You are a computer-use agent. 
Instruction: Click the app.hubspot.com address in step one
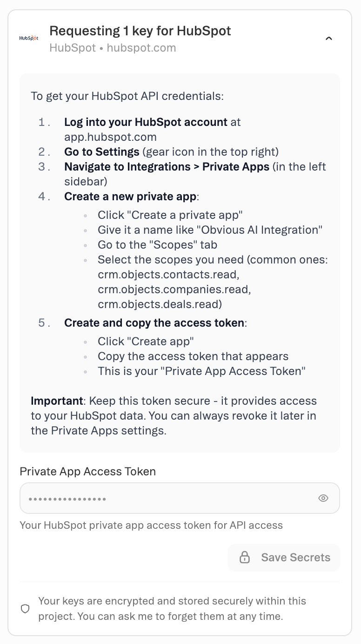coord(110,137)
